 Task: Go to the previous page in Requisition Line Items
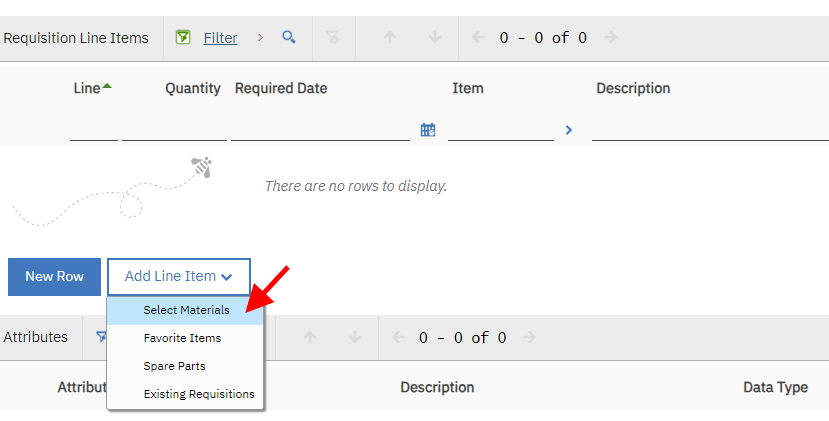point(478,37)
